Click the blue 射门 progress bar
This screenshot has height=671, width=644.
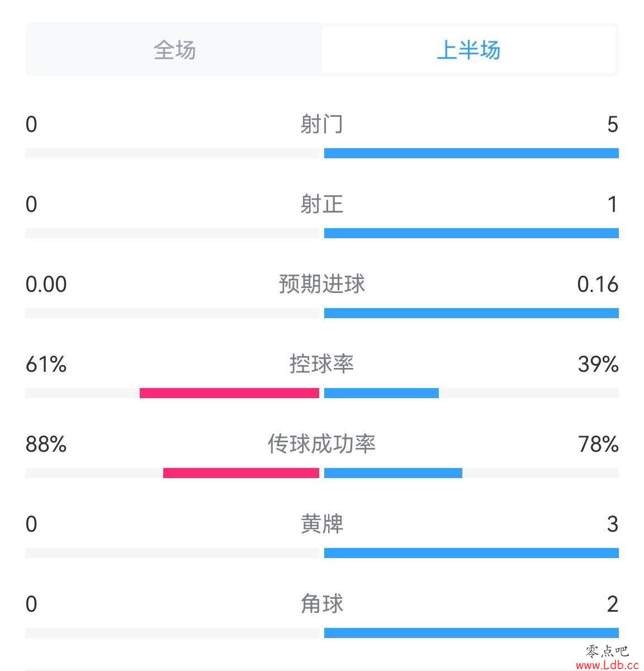471,153
